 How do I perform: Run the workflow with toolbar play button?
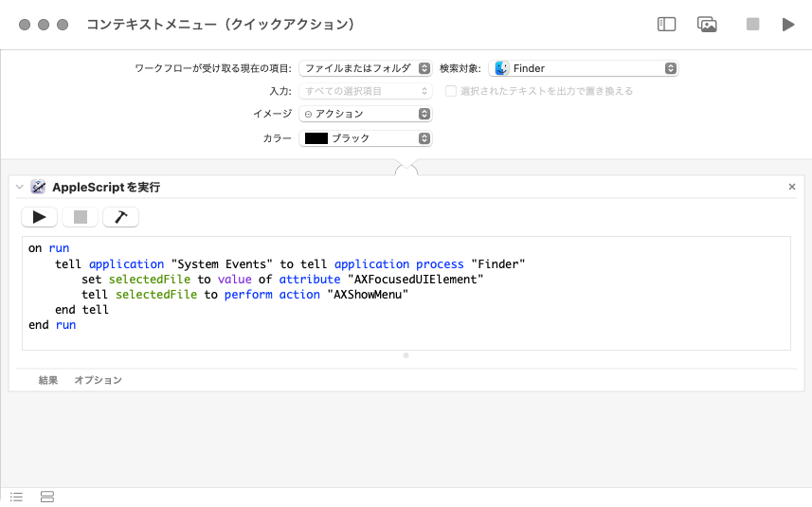click(788, 25)
